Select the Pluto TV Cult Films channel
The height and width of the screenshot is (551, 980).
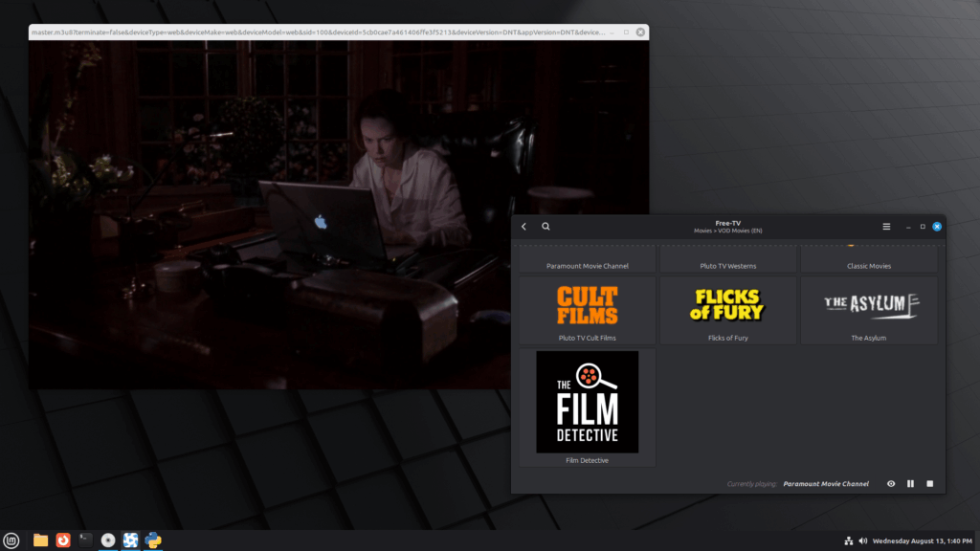(587, 311)
